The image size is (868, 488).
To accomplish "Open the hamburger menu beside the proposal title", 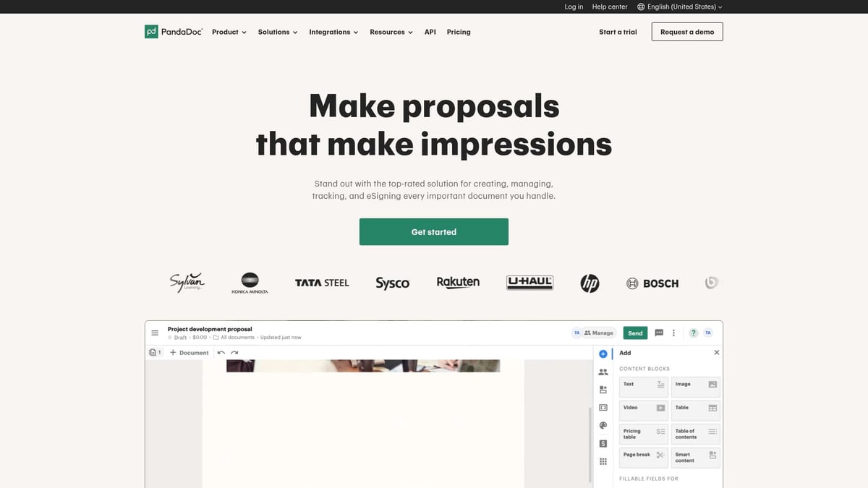I will 155,333.
